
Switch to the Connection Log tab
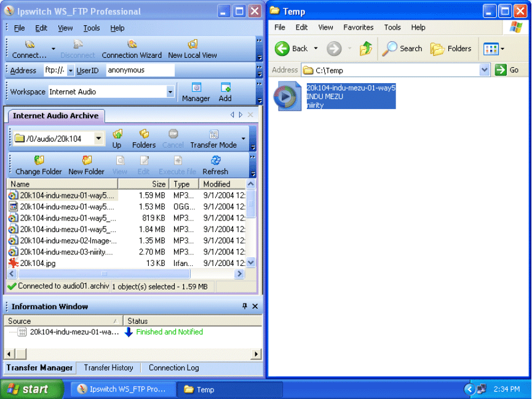(x=173, y=368)
